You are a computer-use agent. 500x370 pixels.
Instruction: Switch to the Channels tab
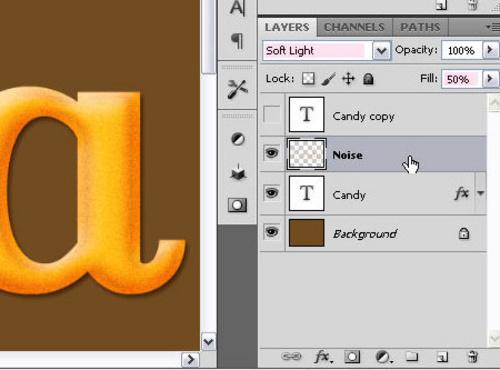[354, 27]
